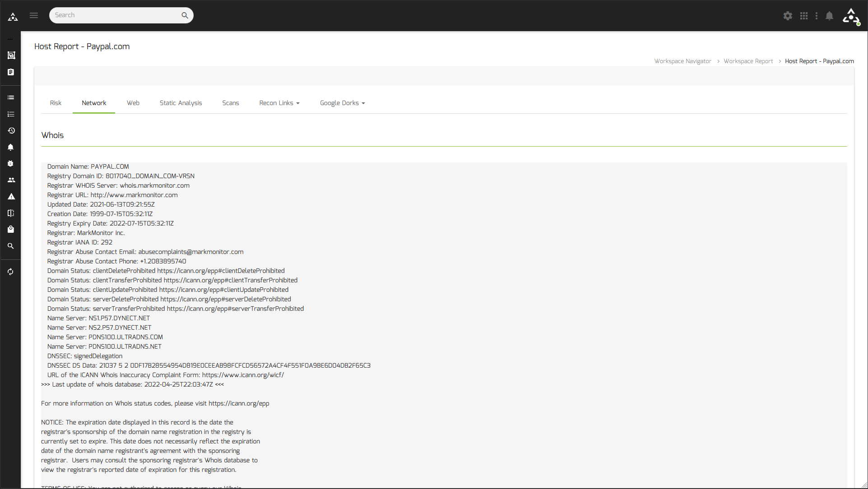Click the ICANN Whois Inaccuracy Complaint Form line
Screen dimensions: 868x489
pos(166,375)
